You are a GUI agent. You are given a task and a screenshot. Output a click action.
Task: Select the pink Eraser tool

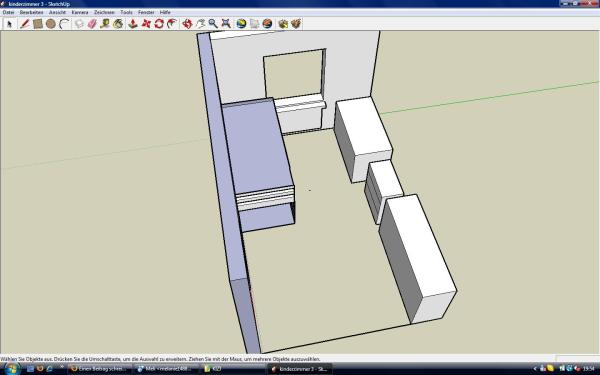point(92,24)
